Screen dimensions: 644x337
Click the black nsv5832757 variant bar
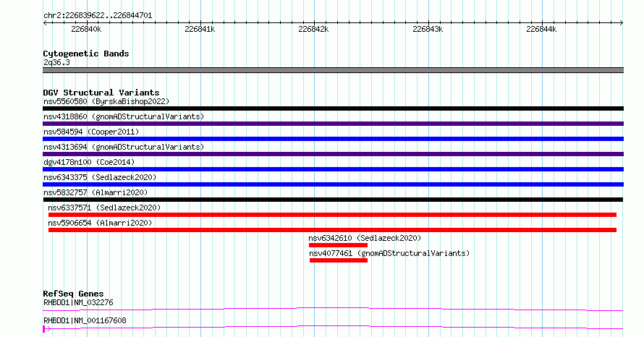pos(333,200)
